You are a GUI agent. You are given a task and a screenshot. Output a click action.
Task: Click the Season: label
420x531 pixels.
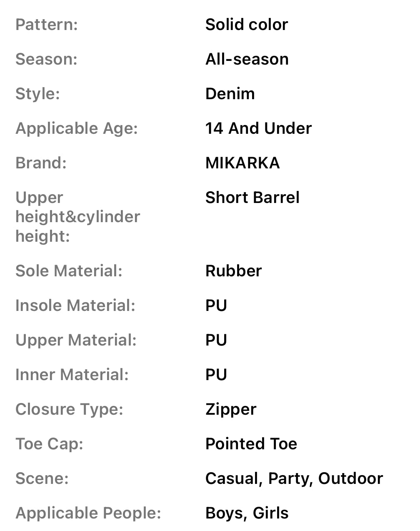(46, 59)
